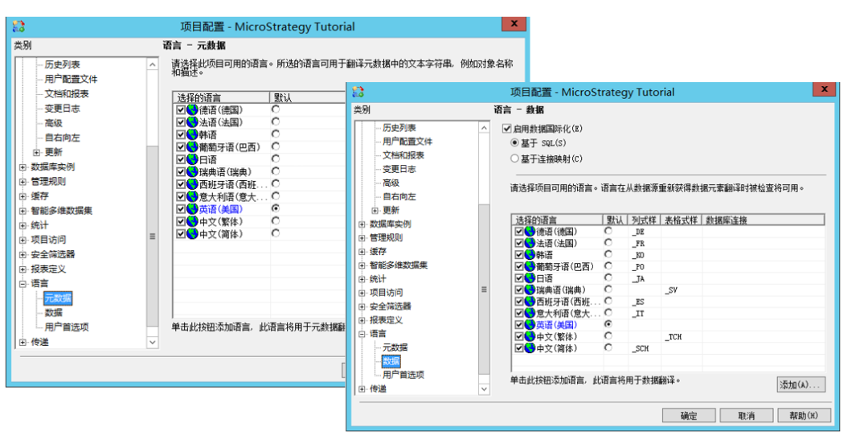Click 确定 button

pyautogui.click(x=689, y=415)
